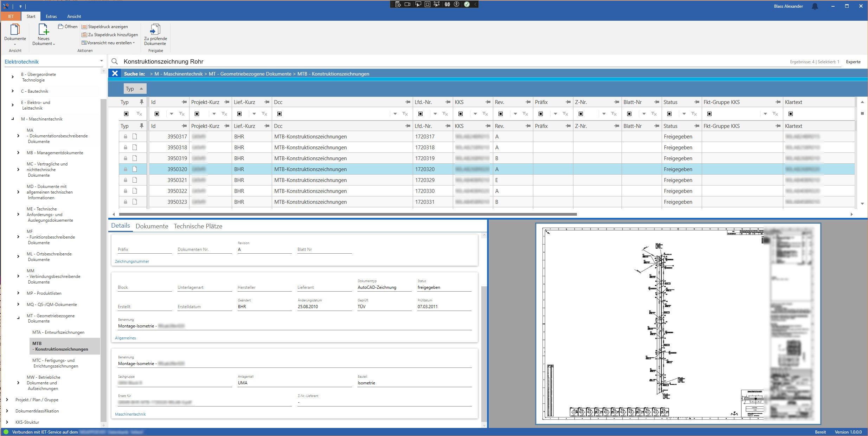This screenshot has width=868, height=436.
Task: Clear search scope with the X icon
Action: click(115, 73)
